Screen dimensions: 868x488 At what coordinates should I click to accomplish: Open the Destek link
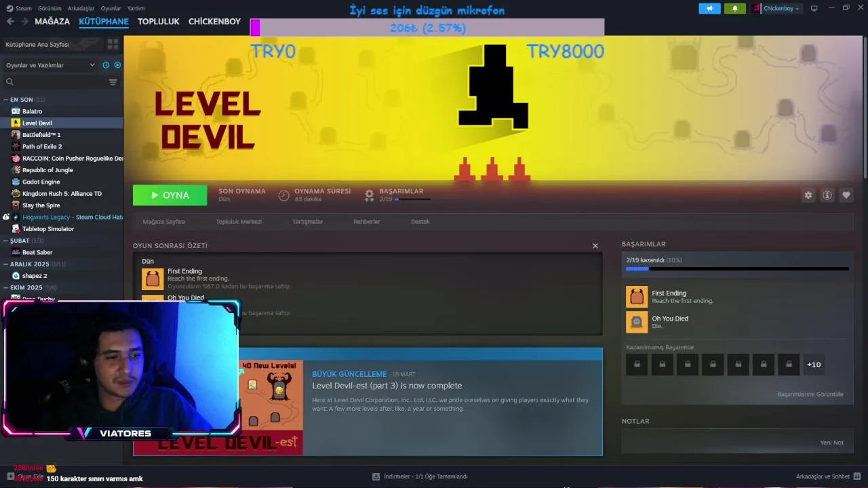pyautogui.click(x=420, y=222)
